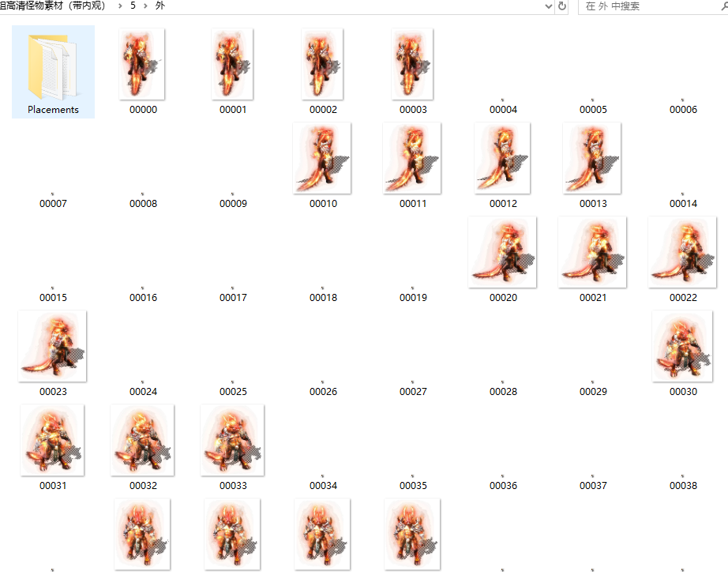Select file name 00038
728x572 pixels.
(x=684, y=485)
